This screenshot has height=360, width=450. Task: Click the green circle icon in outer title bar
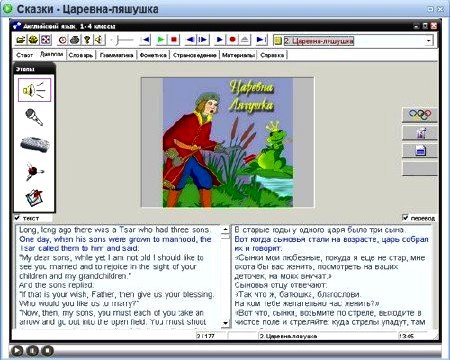(x=8, y=9)
